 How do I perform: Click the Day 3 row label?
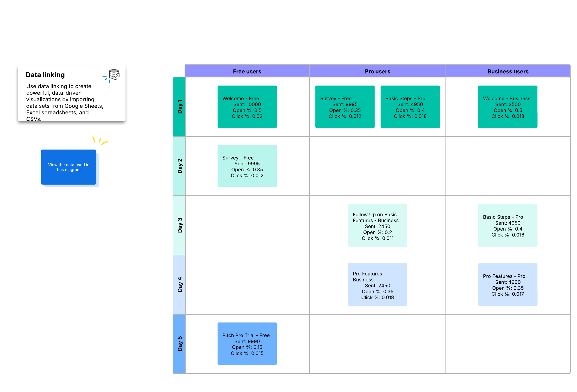(179, 225)
